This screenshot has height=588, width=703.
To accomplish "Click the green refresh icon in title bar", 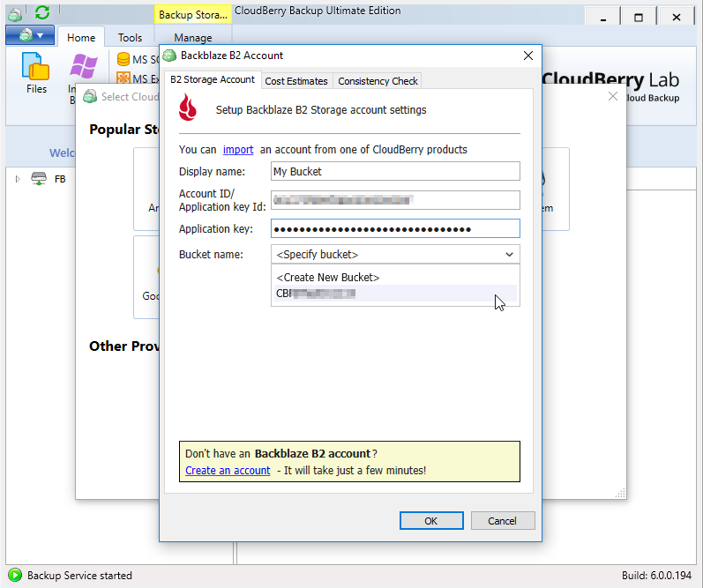I will pyautogui.click(x=42, y=12).
